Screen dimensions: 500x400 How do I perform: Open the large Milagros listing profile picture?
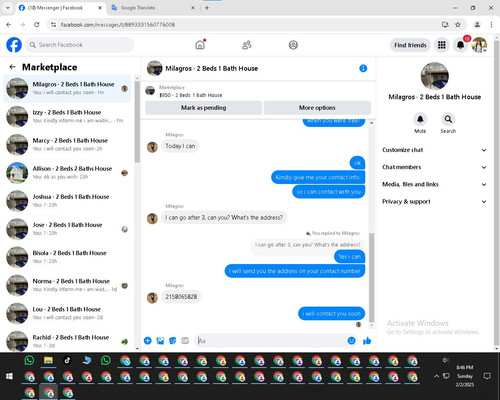point(435,76)
